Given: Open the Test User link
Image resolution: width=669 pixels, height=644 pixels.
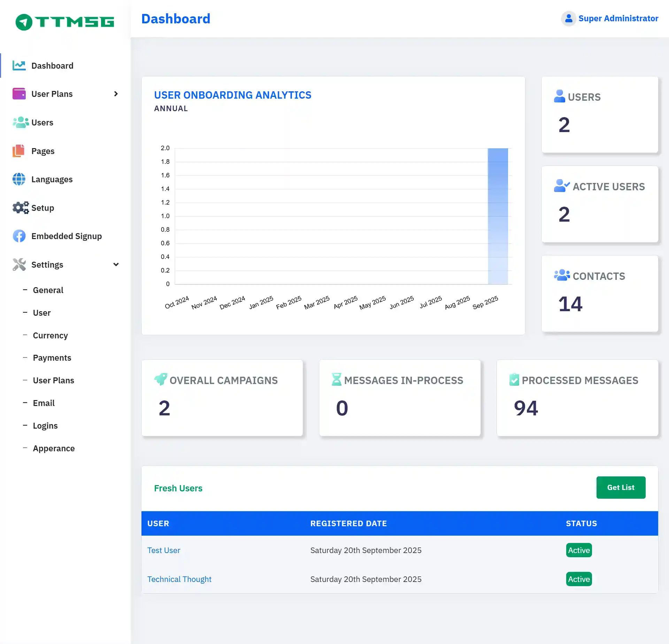Looking at the screenshot, I should click(163, 550).
